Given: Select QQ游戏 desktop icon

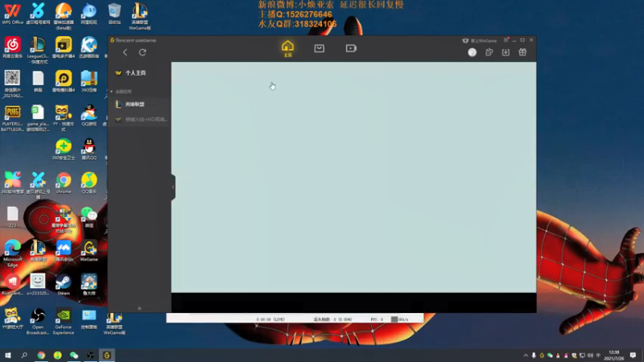Looking at the screenshot, I should 89,115.
